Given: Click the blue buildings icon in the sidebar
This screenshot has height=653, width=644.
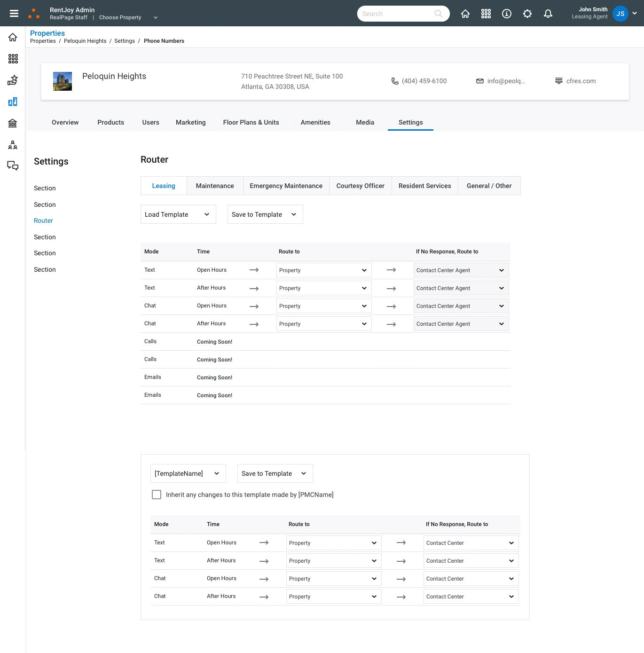Looking at the screenshot, I should click(x=13, y=102).
